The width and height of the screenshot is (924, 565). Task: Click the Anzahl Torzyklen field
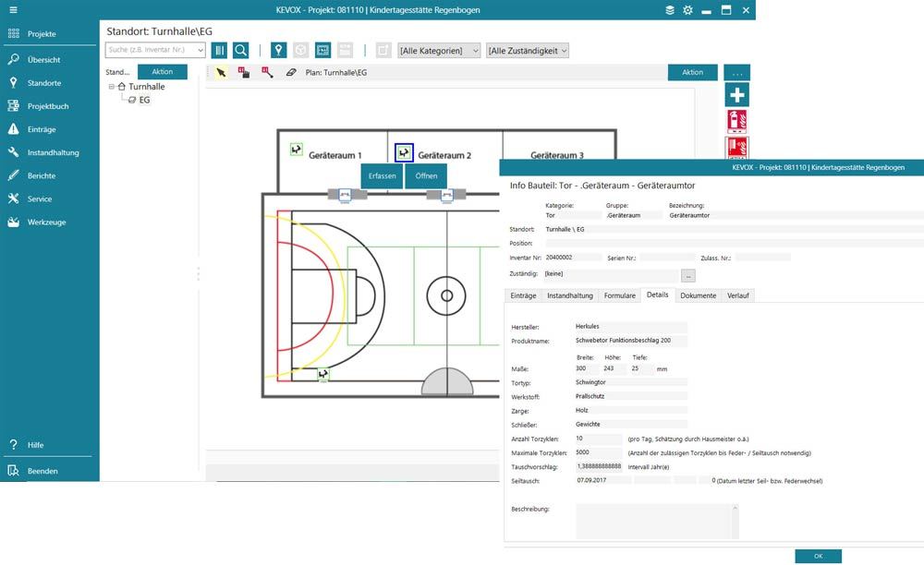coord(598,439)
